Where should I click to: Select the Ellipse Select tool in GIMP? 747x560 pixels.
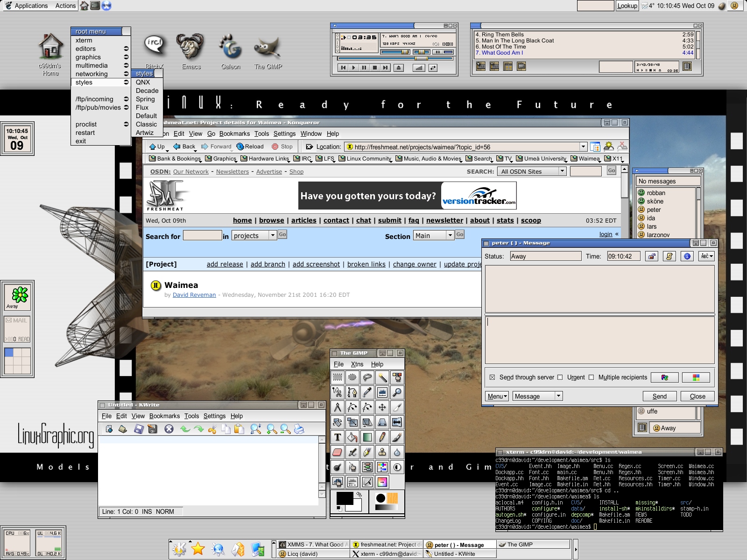click(x=352, y=377)
